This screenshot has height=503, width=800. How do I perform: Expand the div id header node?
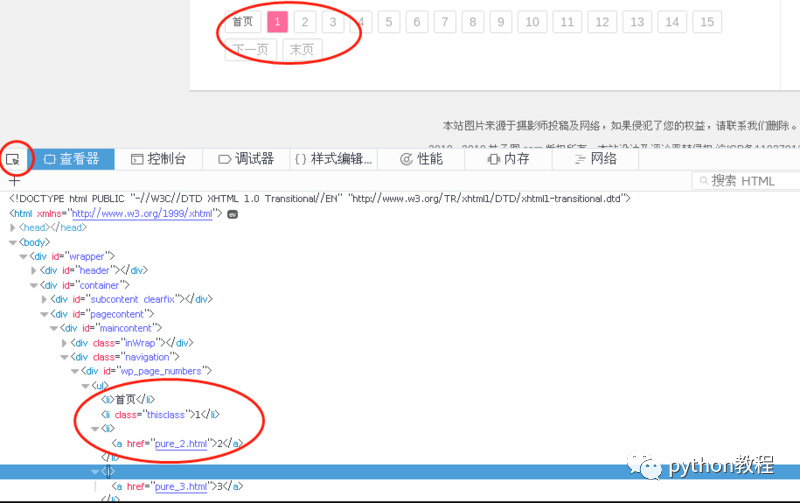click(x=34, y=270)
